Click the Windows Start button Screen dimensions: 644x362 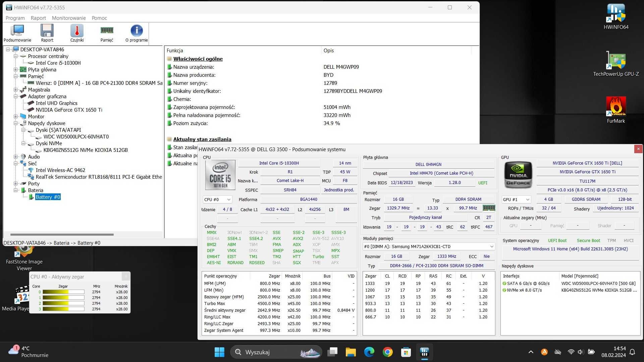pos(219,352)
